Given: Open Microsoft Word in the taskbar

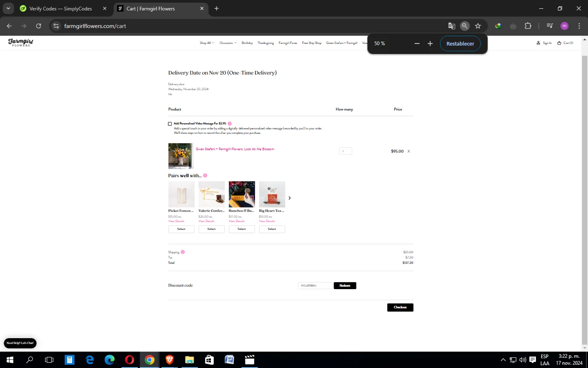Looking at the screenshot, I should [x=229, y=360].
